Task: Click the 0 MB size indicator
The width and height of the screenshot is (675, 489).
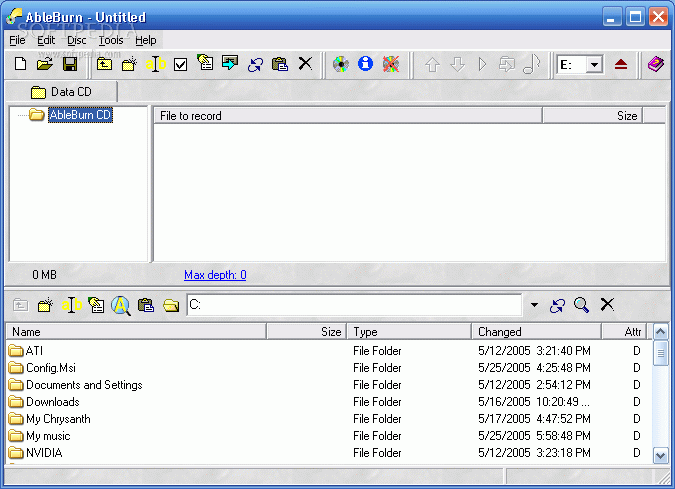Action: click(x=44, y=275)
